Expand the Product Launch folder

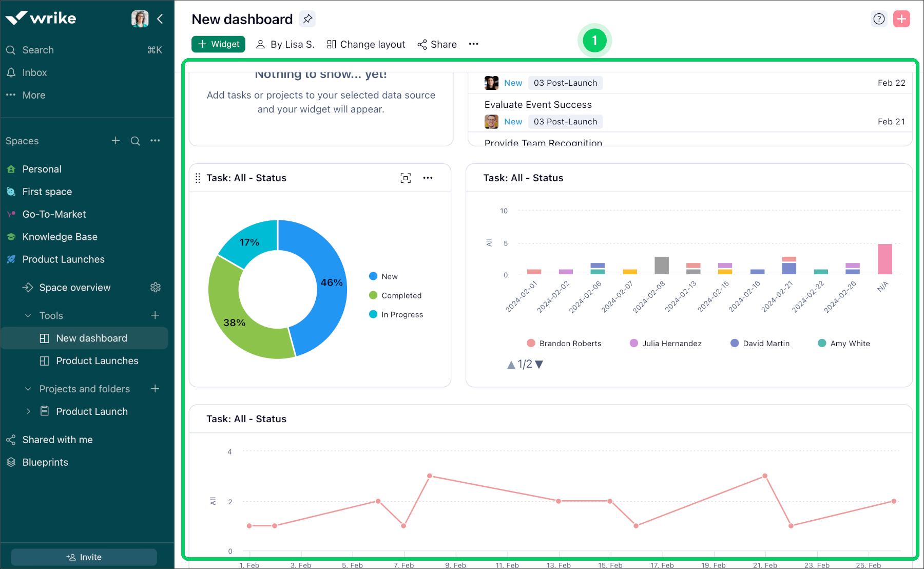tap(29, 411)
